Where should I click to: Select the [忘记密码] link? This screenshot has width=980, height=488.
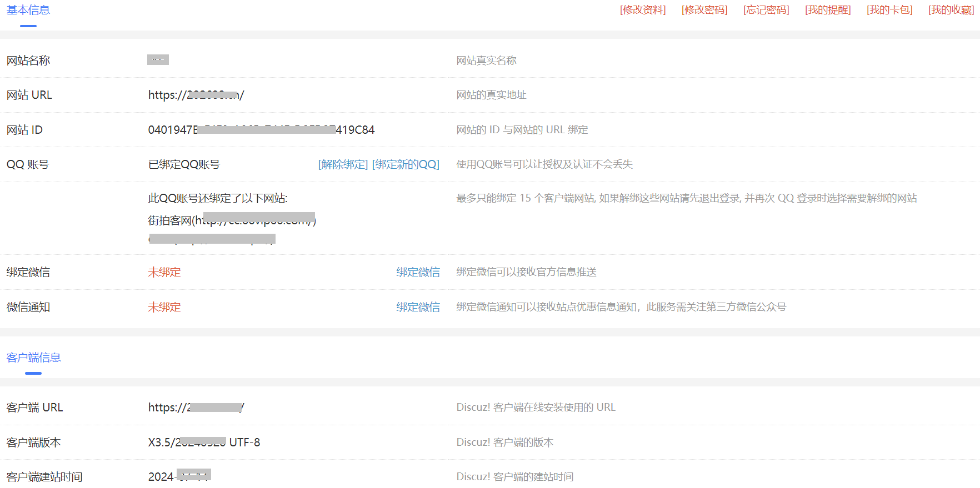click(766, 10)
